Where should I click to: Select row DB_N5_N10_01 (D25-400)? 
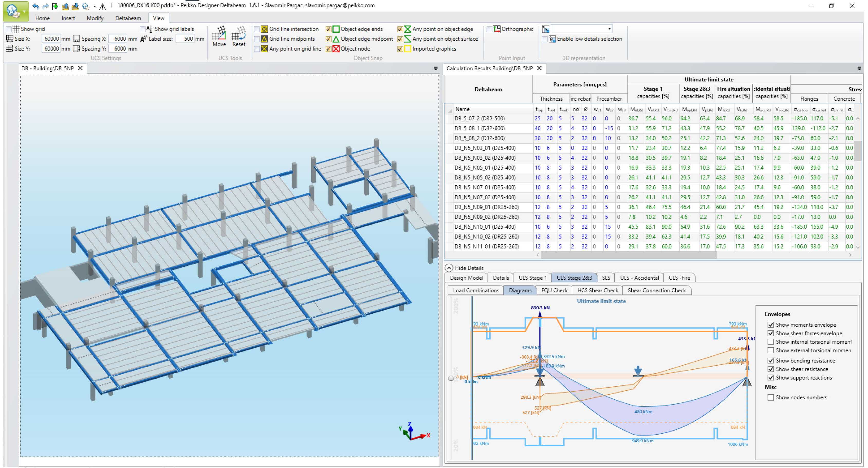coord(485,227)
